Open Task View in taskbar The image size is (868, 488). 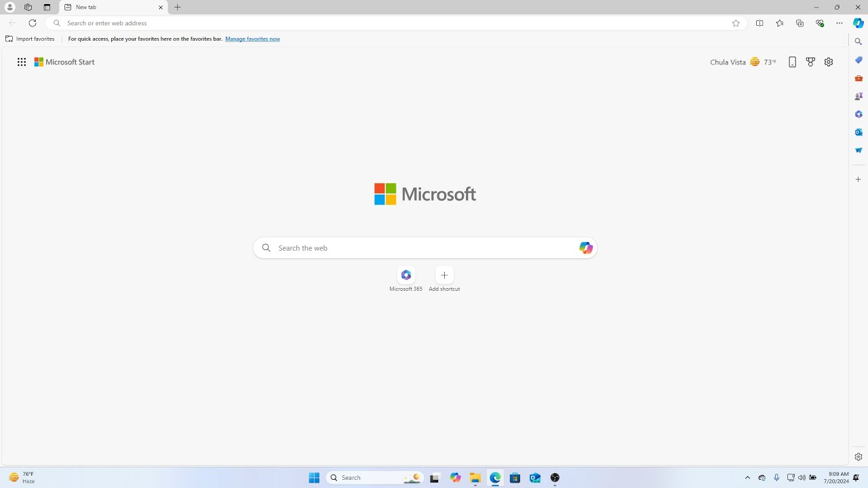click(435, 478)
